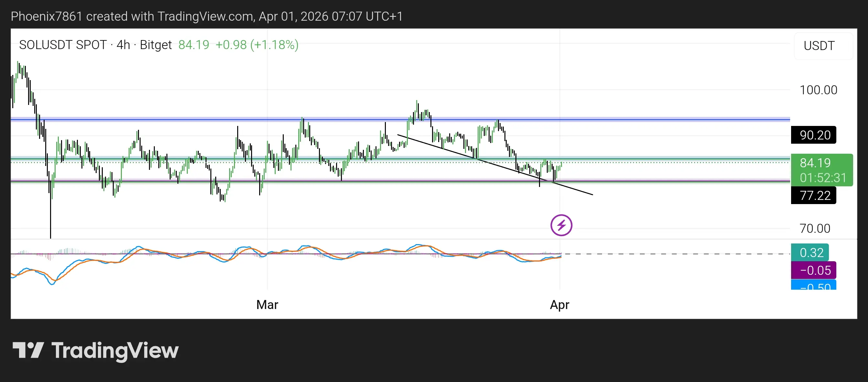Select the 77.22 price label
The image size is (868, 382).
pos(813,195)
